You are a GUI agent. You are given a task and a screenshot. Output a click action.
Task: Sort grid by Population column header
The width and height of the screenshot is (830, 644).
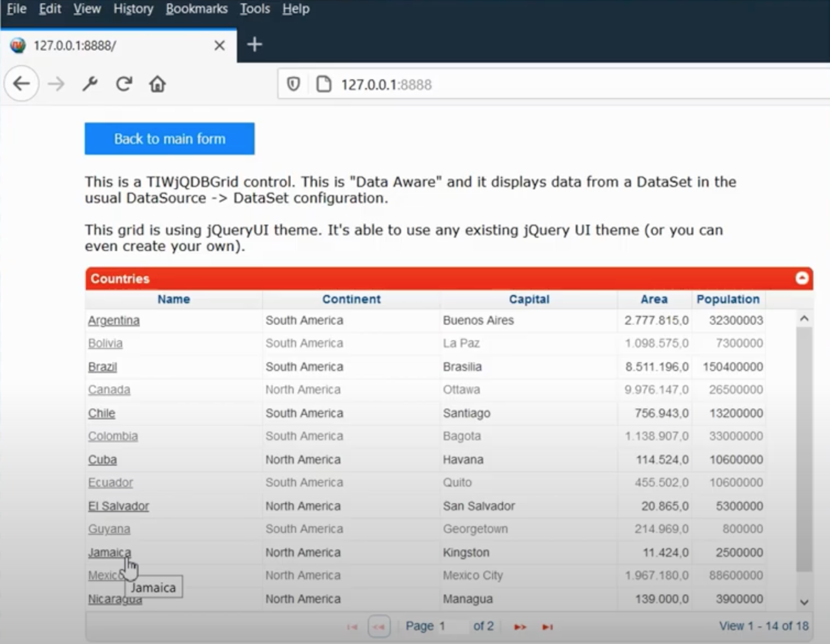pos(728,299)
